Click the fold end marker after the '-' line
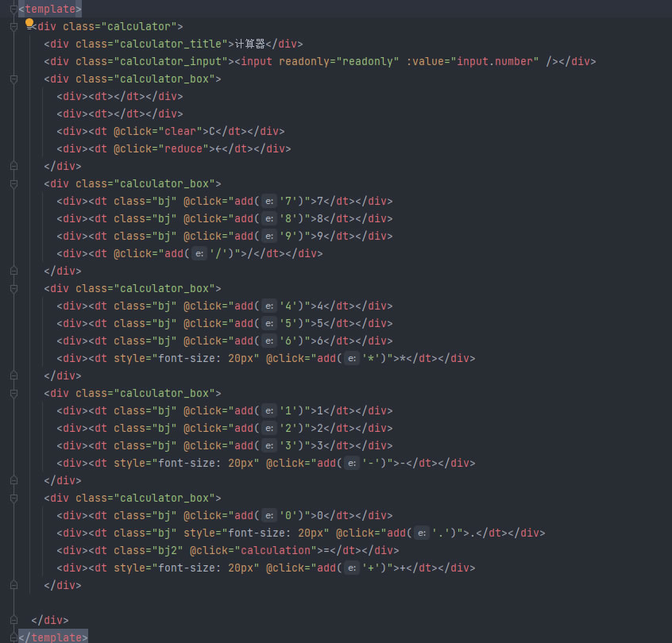672x643 pixels. point(14,480)
